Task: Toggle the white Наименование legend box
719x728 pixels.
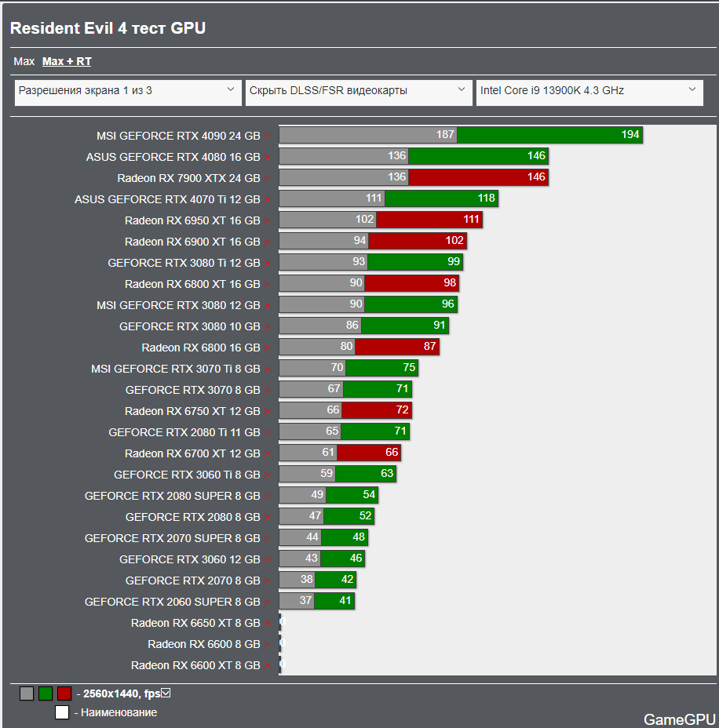Action: click(62, 712)
